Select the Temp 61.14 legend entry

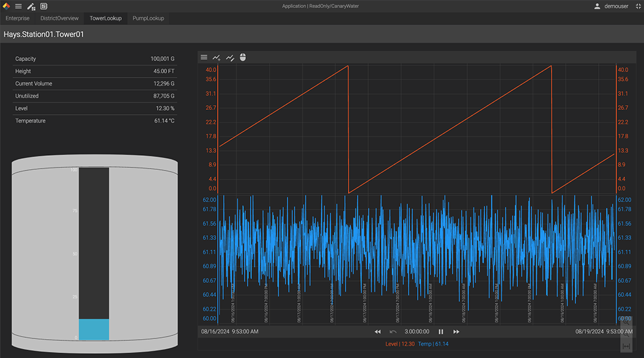pyautogui.click(x=433, y=344)
